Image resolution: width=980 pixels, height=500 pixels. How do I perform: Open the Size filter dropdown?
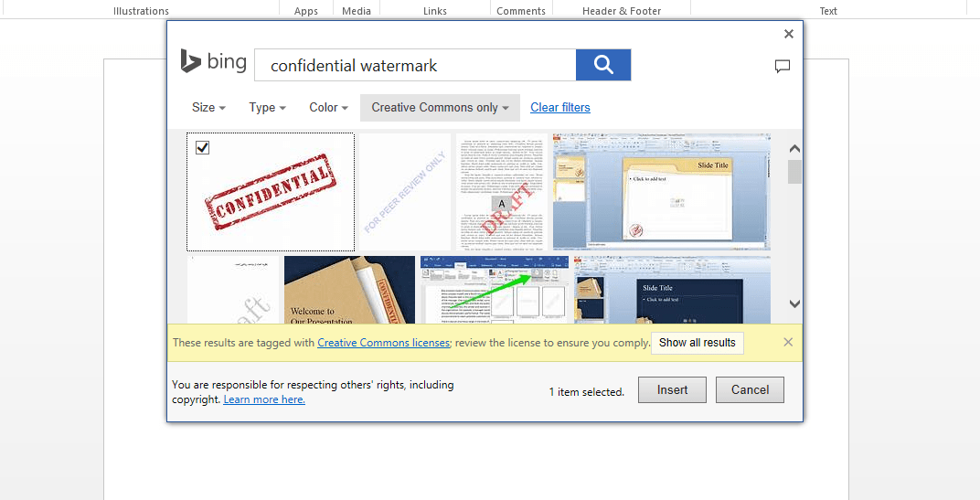208,108
